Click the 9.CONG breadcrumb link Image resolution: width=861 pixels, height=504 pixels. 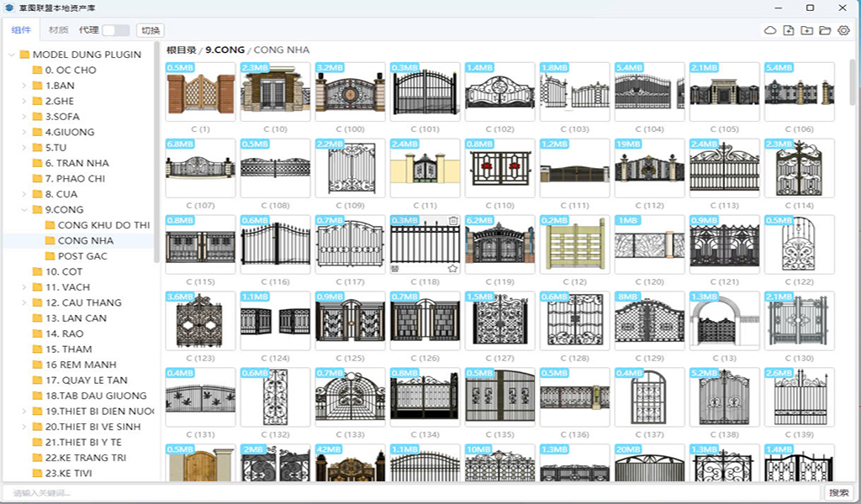click(225, 50)
